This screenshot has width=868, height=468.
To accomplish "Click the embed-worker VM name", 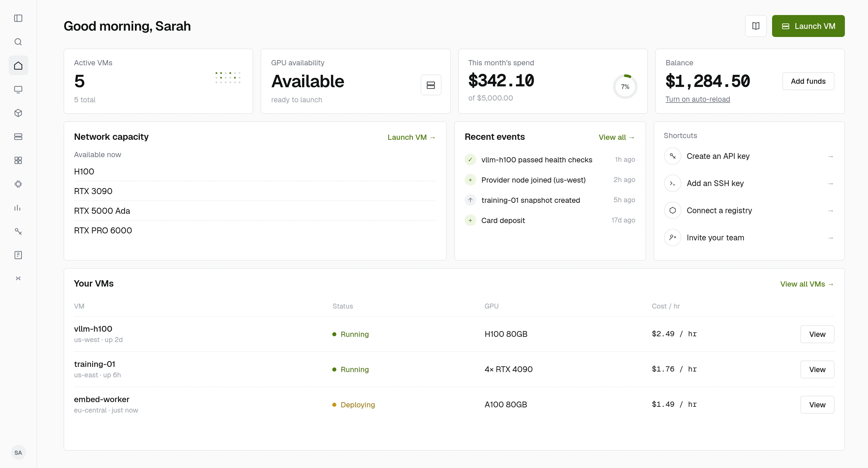I will tap(102, 399).
